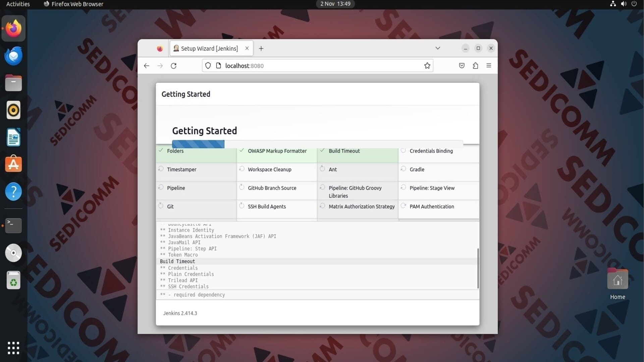Image resolution: width=644 pixels, height=362 pixels.
Task: Click the JavaMail API log line
Action: [180, 243]
